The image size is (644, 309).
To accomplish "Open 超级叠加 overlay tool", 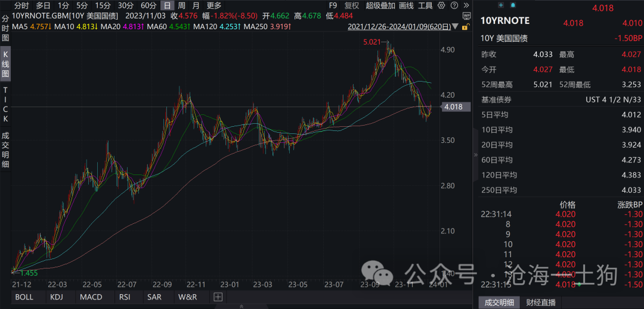I will pos(380,5).
